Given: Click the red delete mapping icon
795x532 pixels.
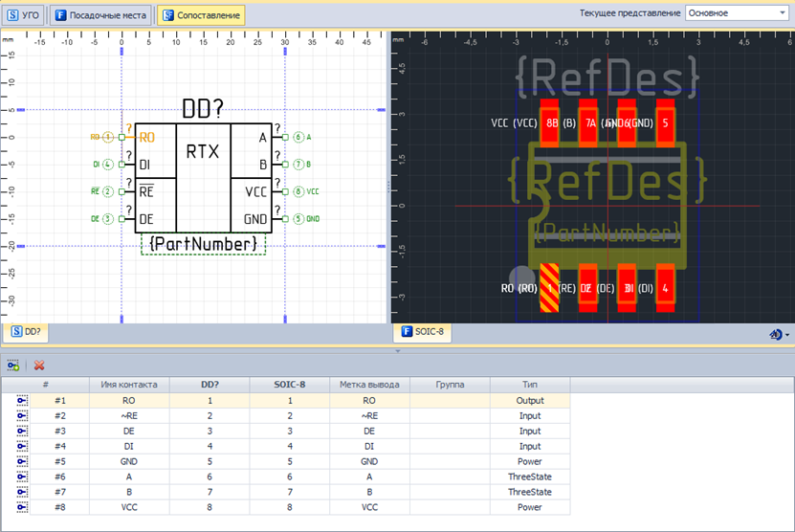Looking at the screenshot, I should (x=39, y=366).
